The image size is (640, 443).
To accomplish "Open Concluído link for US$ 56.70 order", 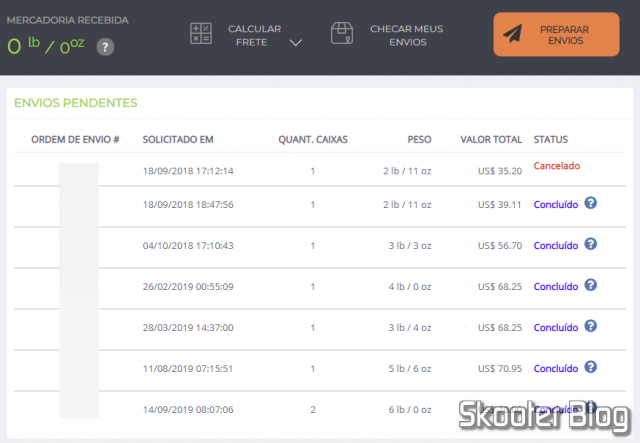I will [x=556, y=246].
